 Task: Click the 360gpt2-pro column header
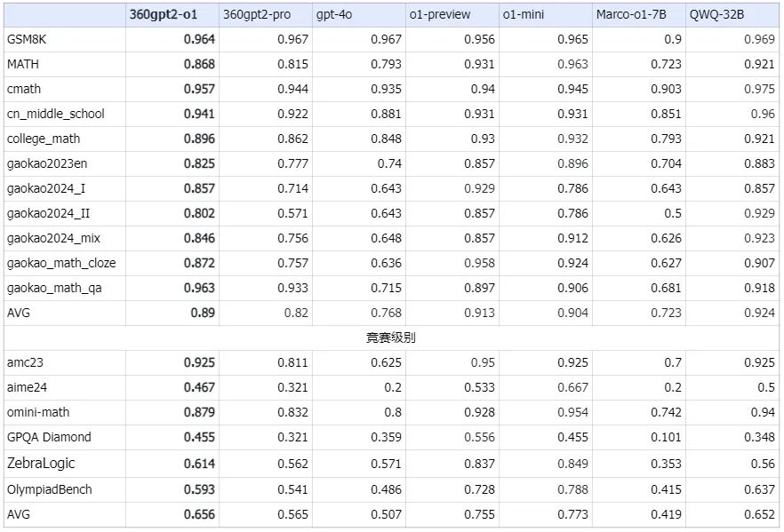(x=257, y=14)
